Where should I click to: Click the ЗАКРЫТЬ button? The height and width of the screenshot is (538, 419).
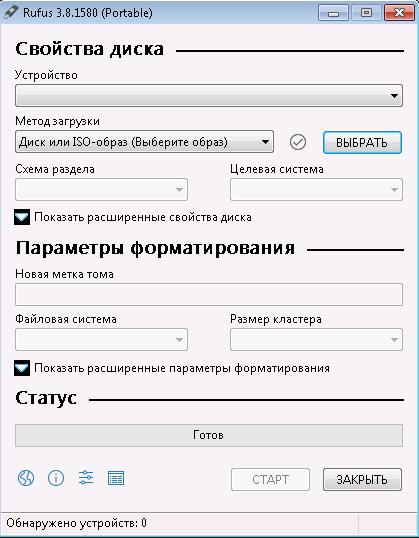[x=362, y=479]
